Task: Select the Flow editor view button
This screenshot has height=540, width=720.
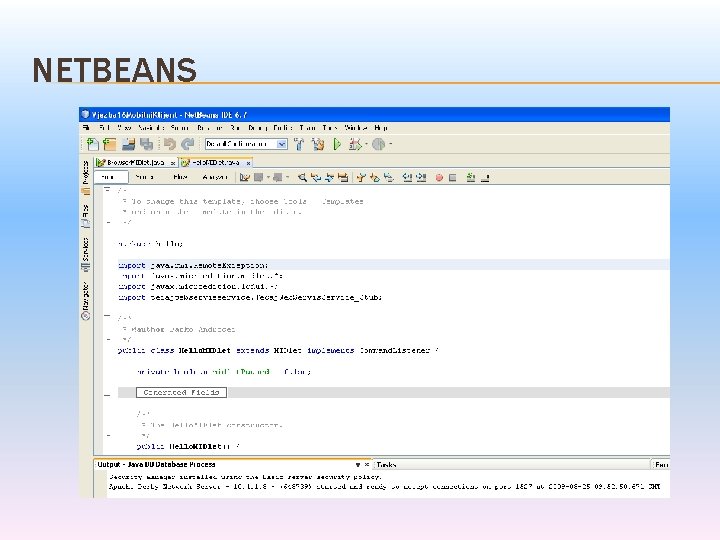Action: tap(180, 177)
